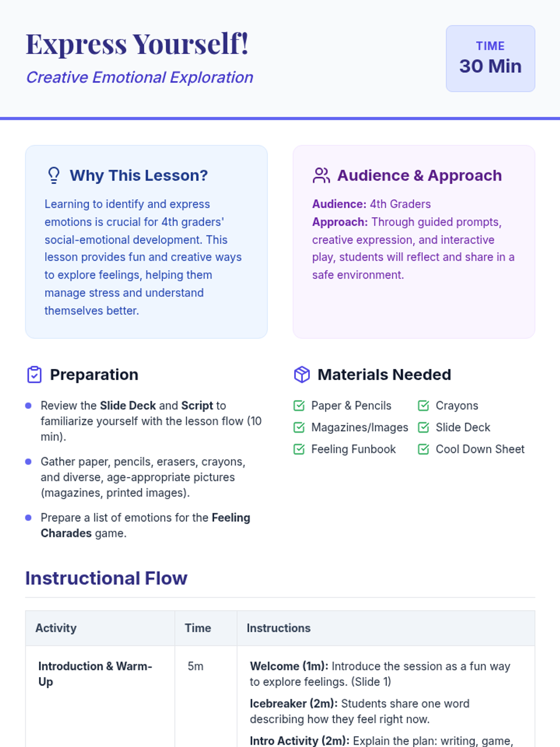Toggle the Paper & Pencils checkbox
The height and width of the screenshot is (747, 560).
coord(299,406)
